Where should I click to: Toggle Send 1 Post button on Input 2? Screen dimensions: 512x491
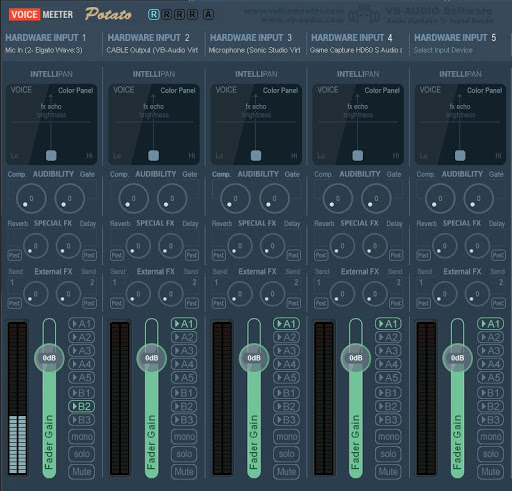click(117, 303)
